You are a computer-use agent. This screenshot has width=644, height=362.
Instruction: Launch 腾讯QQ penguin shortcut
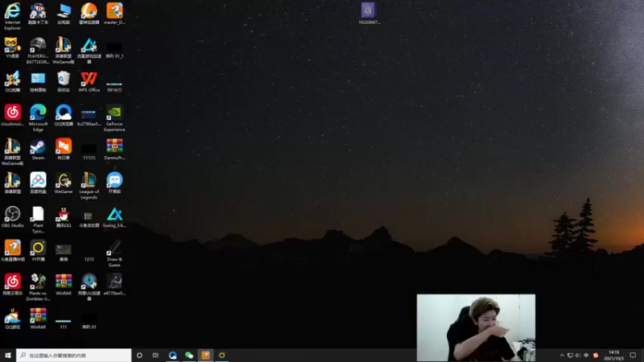click(64, 216)
